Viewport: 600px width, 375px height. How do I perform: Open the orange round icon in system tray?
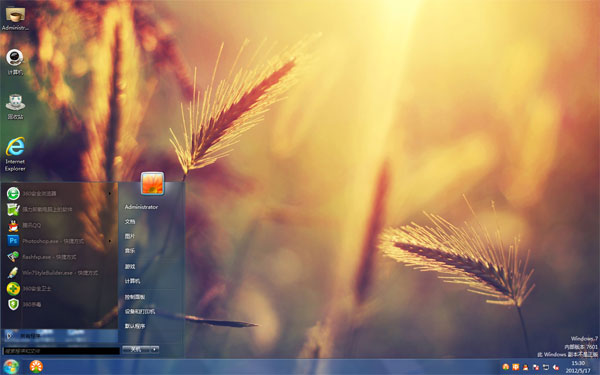(x=505, y=367)
